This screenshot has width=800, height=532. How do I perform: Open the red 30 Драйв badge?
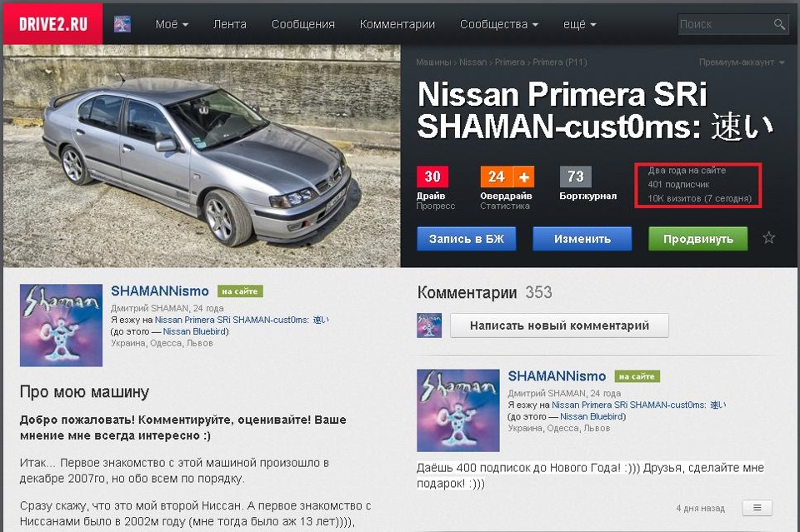coord(432,177)
